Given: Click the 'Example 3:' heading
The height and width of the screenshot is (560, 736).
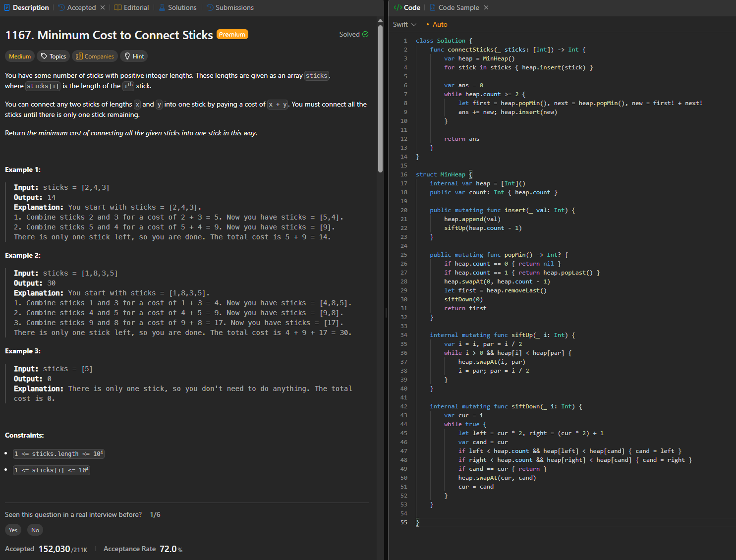Looking at the screenshot, I should [23, 351].
